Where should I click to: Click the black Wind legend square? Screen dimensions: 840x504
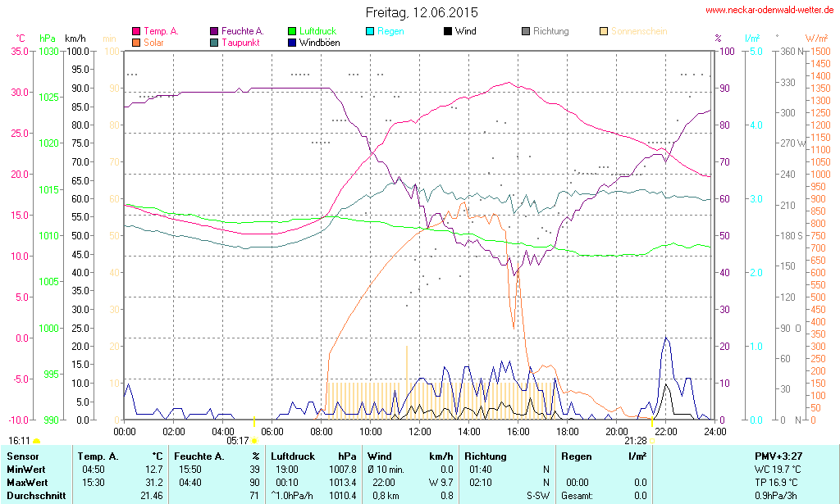coord(448,32)
